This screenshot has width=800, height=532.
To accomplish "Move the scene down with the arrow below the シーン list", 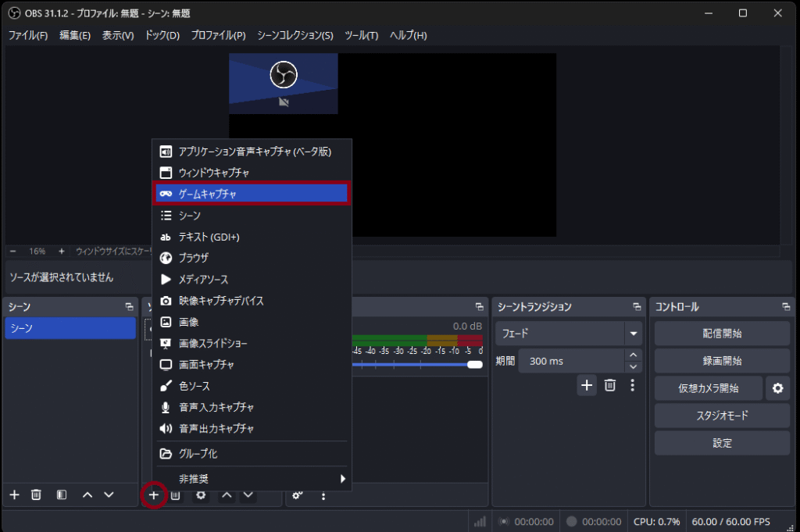I will 109,495.
